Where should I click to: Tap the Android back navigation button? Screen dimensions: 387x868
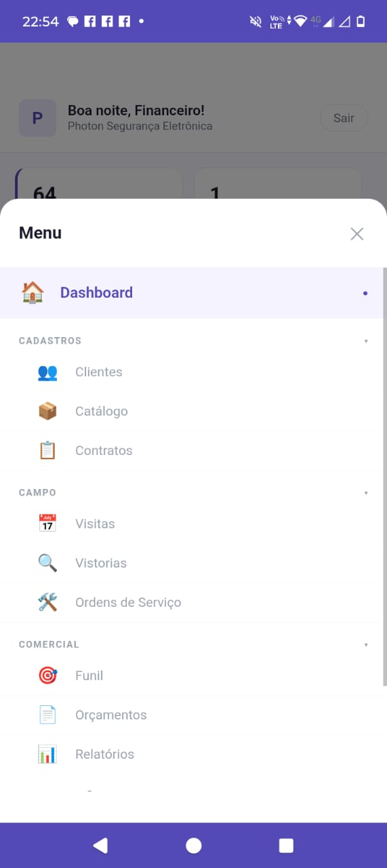(100, 845)
